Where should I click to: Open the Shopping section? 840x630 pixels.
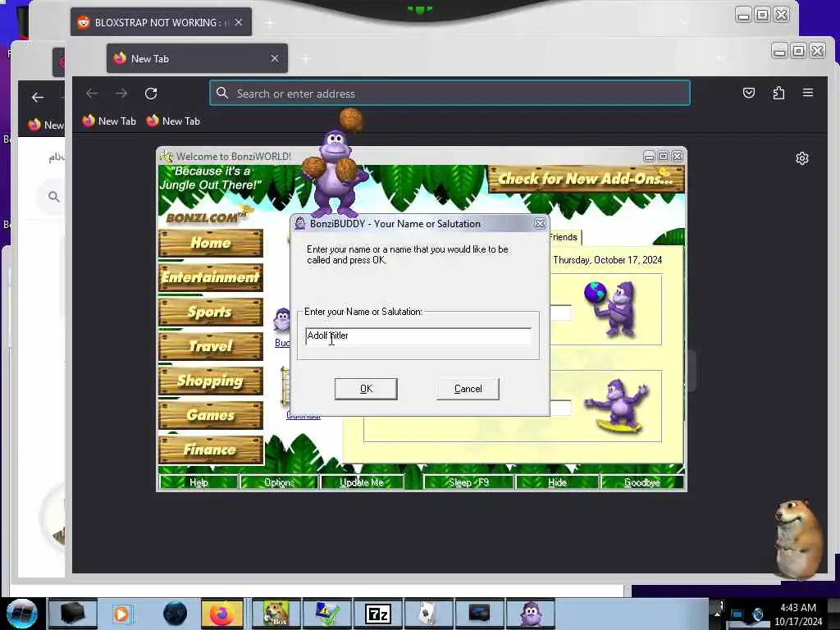pyautogui.click(x=211, y=381)
